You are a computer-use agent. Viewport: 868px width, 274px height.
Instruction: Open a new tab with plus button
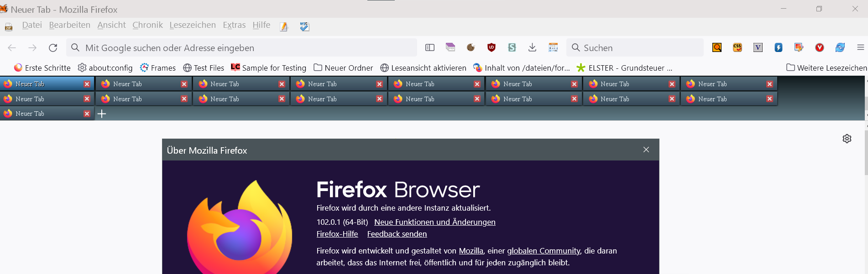click(102, 114)
